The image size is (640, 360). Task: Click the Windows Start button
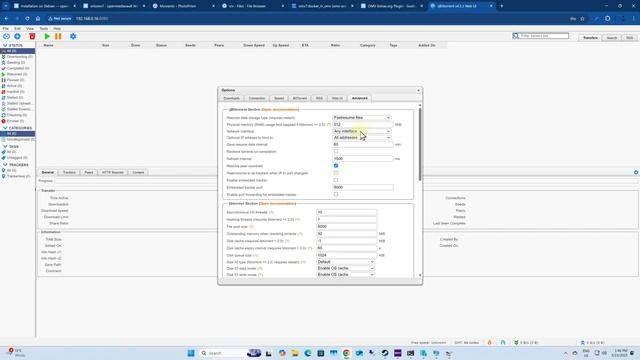[191, 353]
